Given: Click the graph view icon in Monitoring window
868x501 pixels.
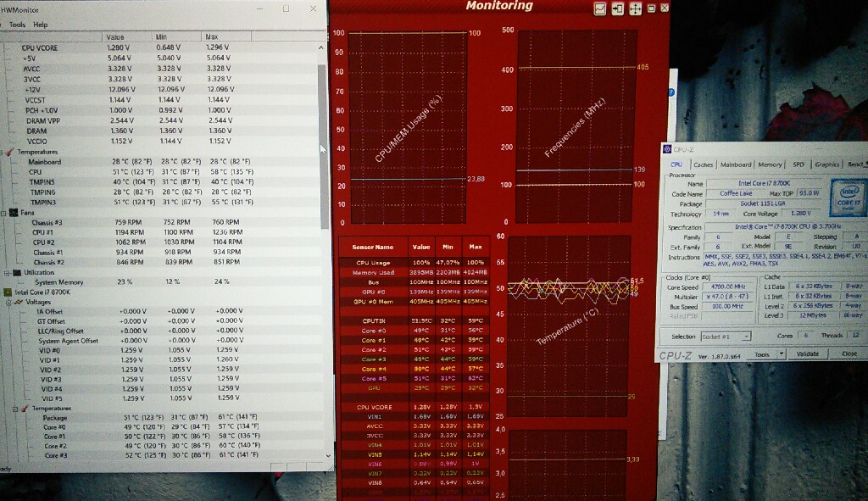Looking at the screenshot, I should point(599,8).
